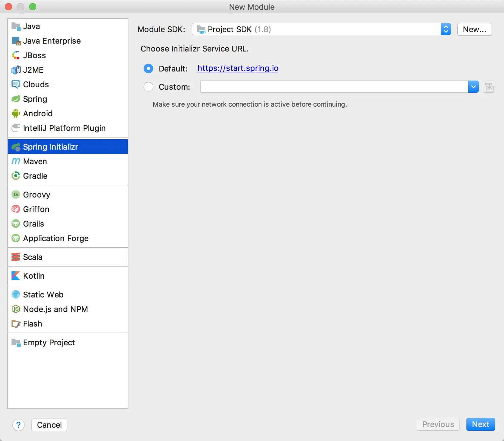Open the Module SDK dropdown
The height and width of the screenshot is (441, 504).
click(x=321, y=29)
